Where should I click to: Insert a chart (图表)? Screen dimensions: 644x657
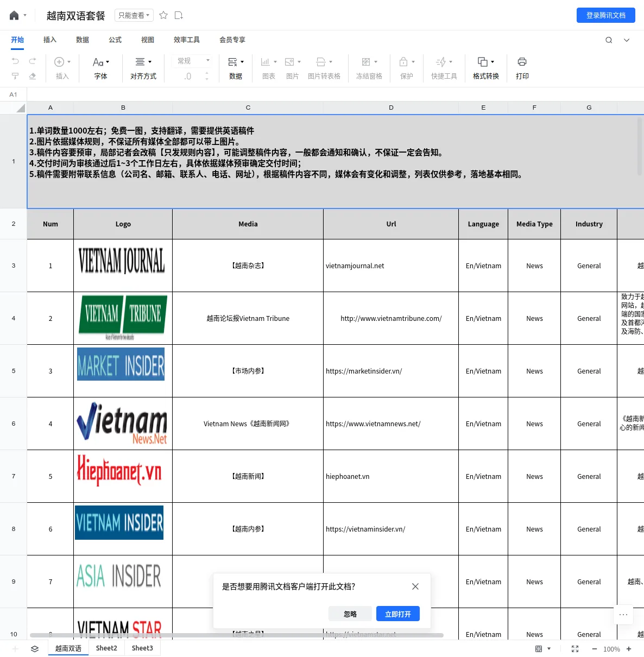[x=269, y=68]
